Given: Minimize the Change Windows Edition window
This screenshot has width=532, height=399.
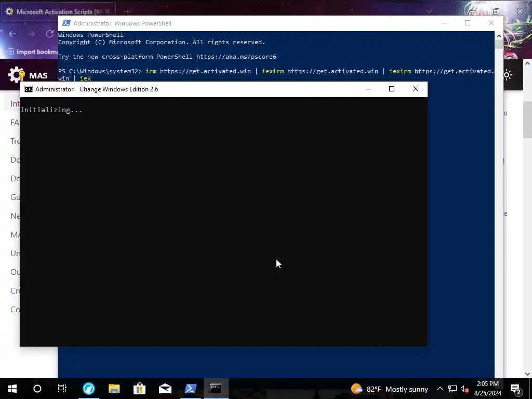Looking at the screenshot, I should [368, 89].
